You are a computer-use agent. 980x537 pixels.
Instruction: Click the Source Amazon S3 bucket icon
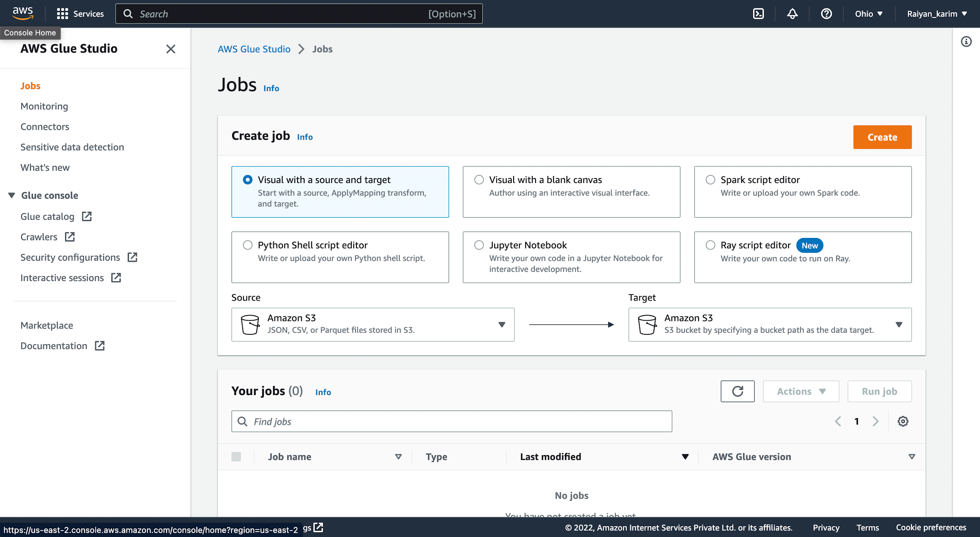tap(250, 325)
